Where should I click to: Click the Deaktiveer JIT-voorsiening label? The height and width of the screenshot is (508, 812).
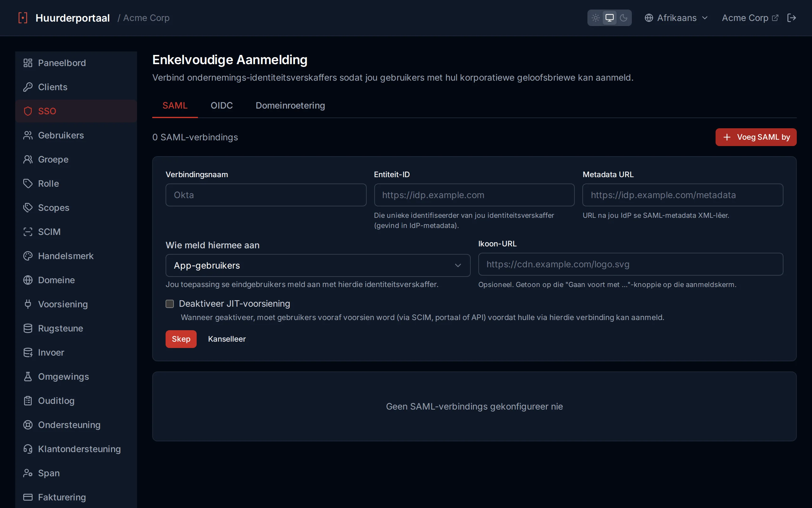[x=234, y=304]
